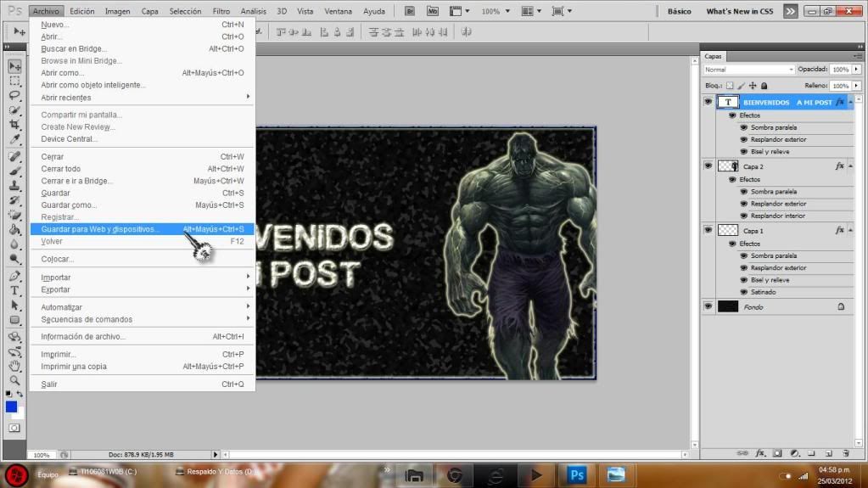Select the Quick Selection tool
Viewport: 868px width, 488px height.
pos(14,109)
